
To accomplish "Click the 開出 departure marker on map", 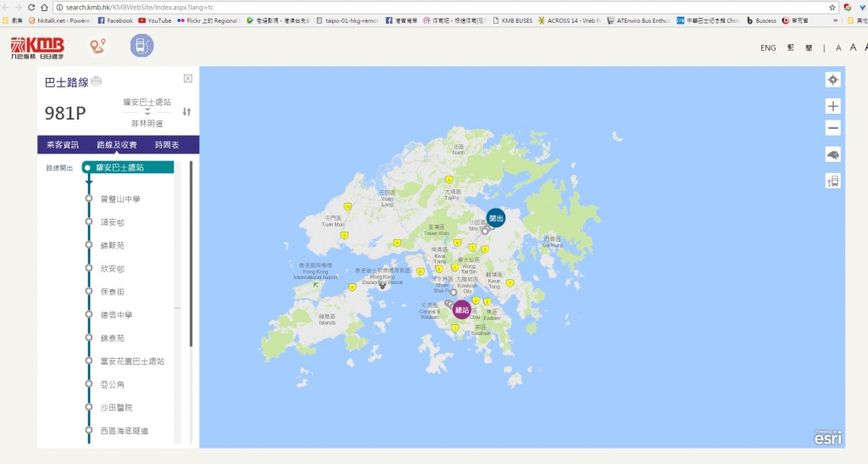I will pyautogui.click(x=496, y=218).
